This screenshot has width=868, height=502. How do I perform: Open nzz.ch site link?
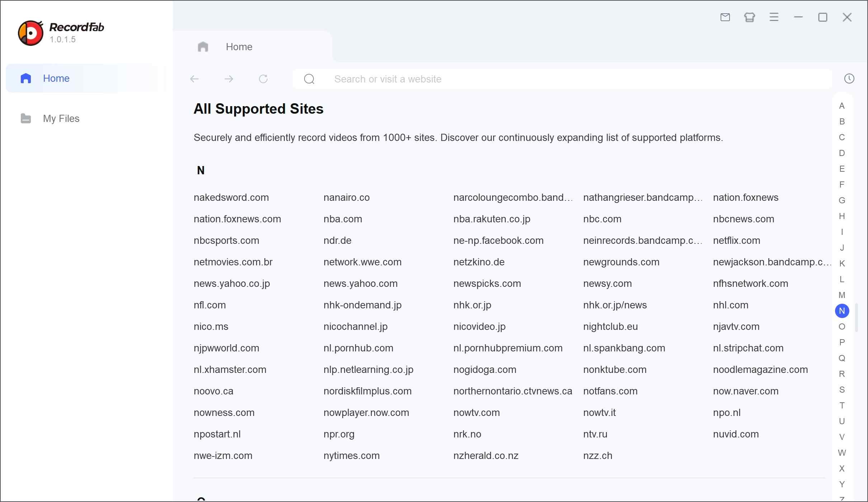pyautogui.click(x=598, y=456)
